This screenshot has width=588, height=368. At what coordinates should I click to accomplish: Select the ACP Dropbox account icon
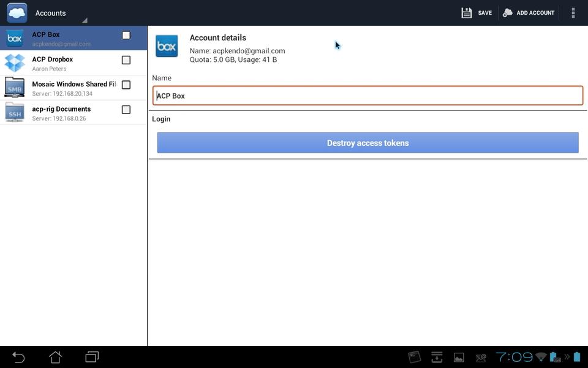(x=15, y=63)
